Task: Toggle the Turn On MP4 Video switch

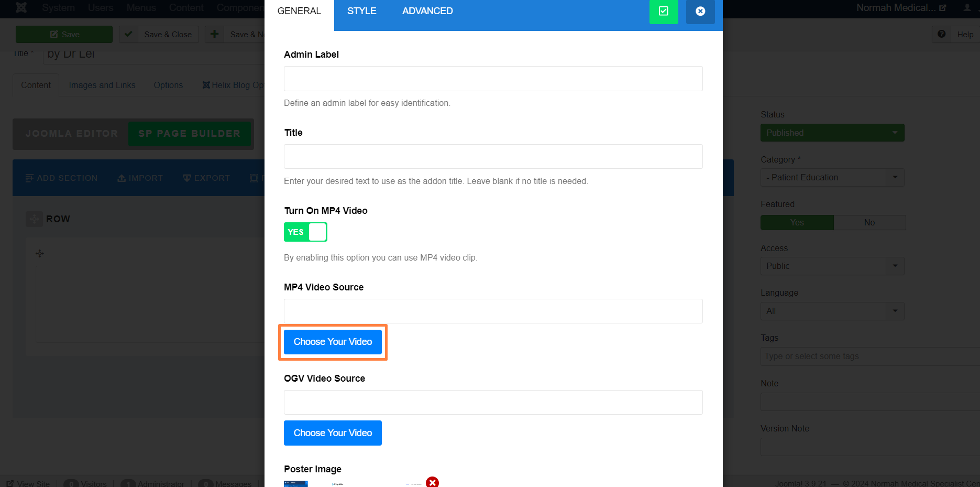Action: point(305,232)
